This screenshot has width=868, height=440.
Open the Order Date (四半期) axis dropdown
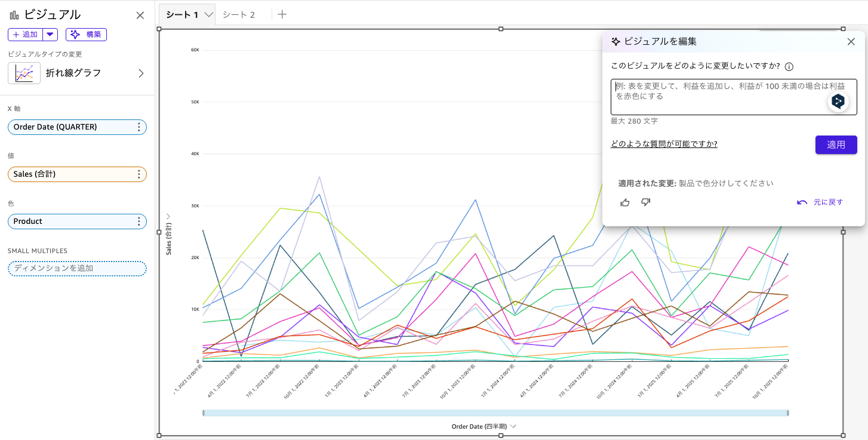[x=513, y=426]
